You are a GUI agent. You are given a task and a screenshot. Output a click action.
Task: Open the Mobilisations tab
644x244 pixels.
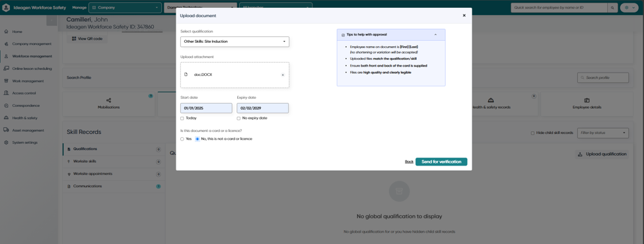[x=109, y=104]
